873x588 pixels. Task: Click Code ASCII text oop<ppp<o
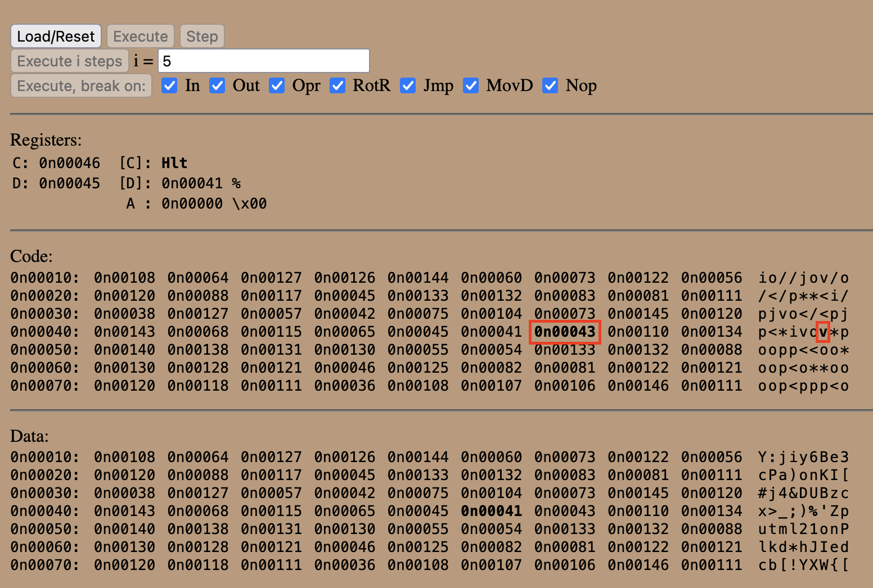pyautogui.click(x=804, y=386)
